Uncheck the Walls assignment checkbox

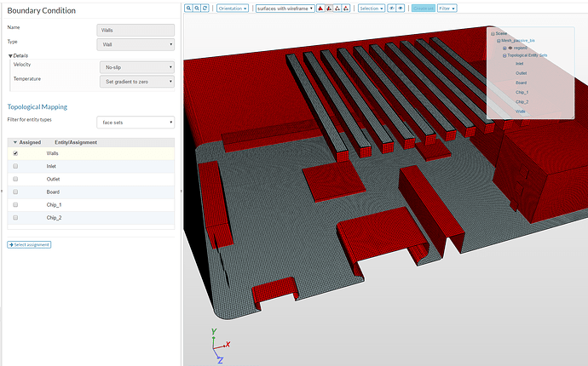(15, 153)
